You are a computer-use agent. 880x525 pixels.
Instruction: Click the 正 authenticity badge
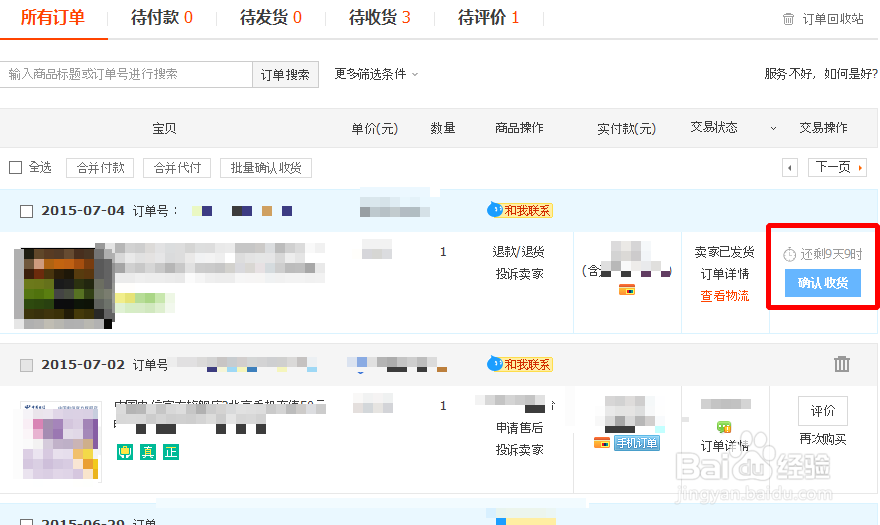[x=171, y=451]
